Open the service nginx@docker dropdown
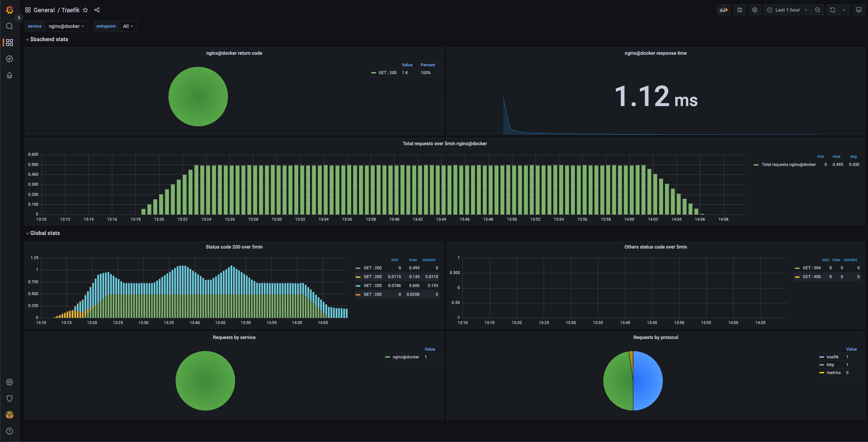This screenshot has height=442, width=868. [x=66, y=26]
